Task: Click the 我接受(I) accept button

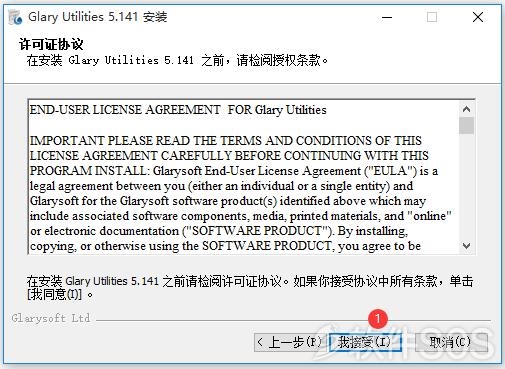Action: [x=365, y=342]
